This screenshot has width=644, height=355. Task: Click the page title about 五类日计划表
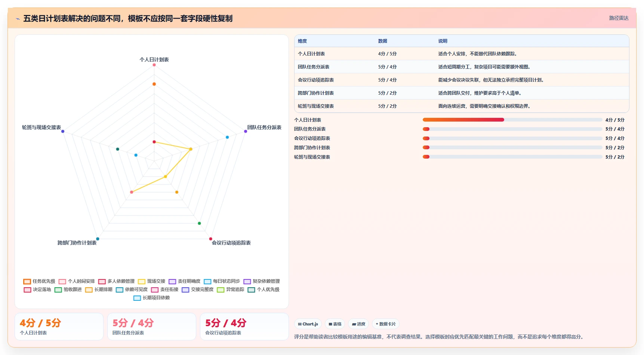(128, 18)
